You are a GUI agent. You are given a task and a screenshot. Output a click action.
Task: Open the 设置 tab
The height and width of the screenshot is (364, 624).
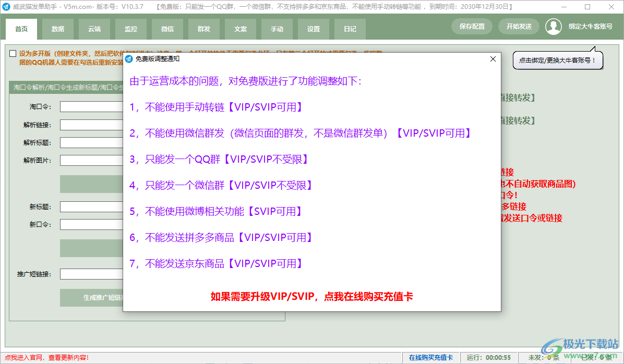[x=314, y=29]
